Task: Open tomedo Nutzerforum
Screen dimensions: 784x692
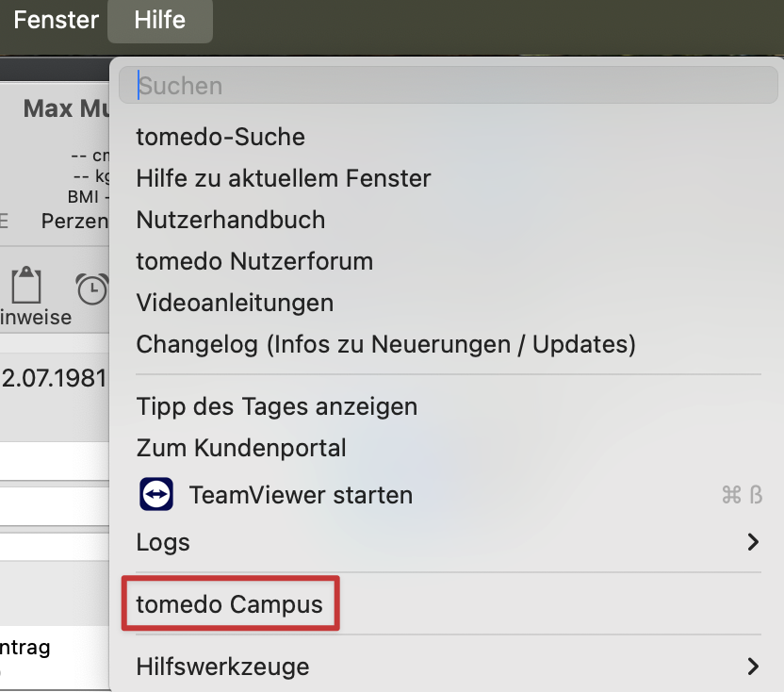Action: pyautogui.click(x=254, y=261)
